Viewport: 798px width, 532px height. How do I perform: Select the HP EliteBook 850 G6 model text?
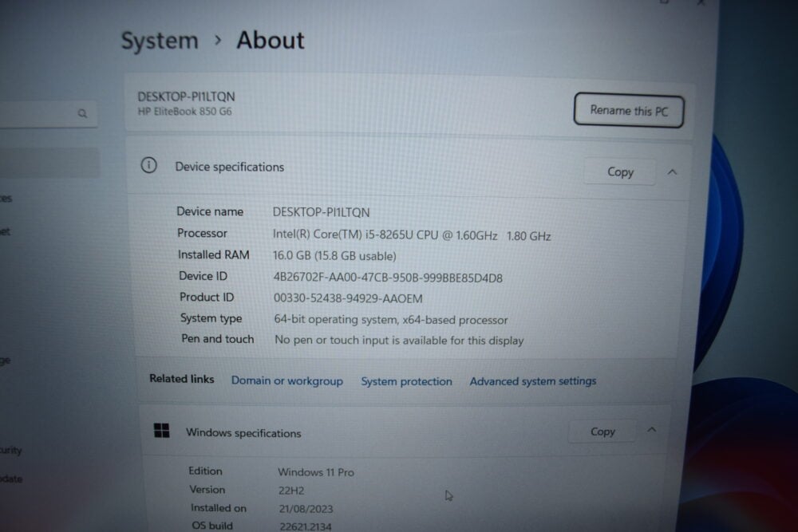(185, 112)
